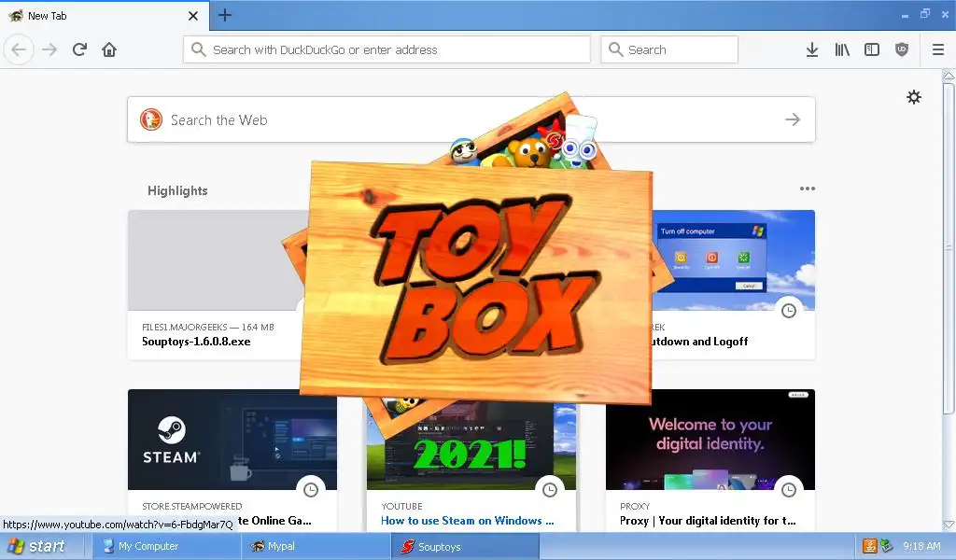956x560 pixels.
Task: Click clock icon on Shutdown and Logoff card
Action: [789, 310]
